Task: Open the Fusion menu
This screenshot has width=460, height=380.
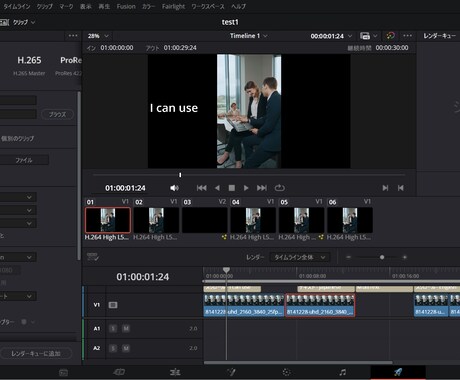Action: (126, 6)
